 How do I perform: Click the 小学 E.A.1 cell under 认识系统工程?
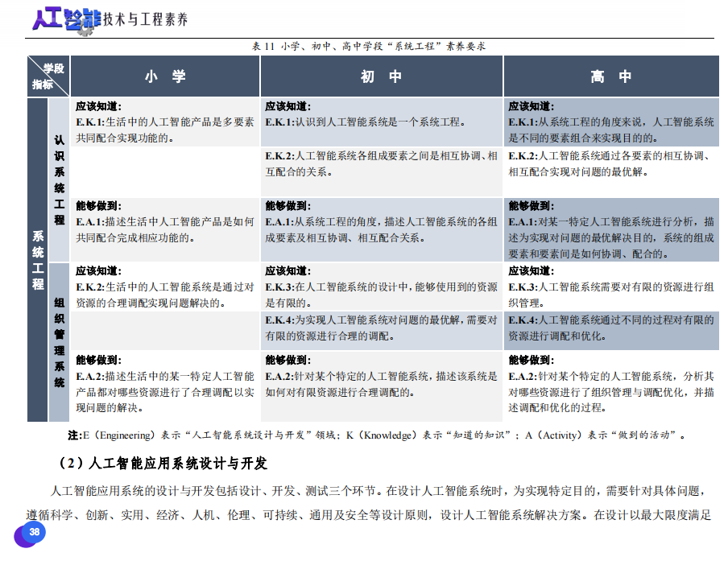pos(166,229)
